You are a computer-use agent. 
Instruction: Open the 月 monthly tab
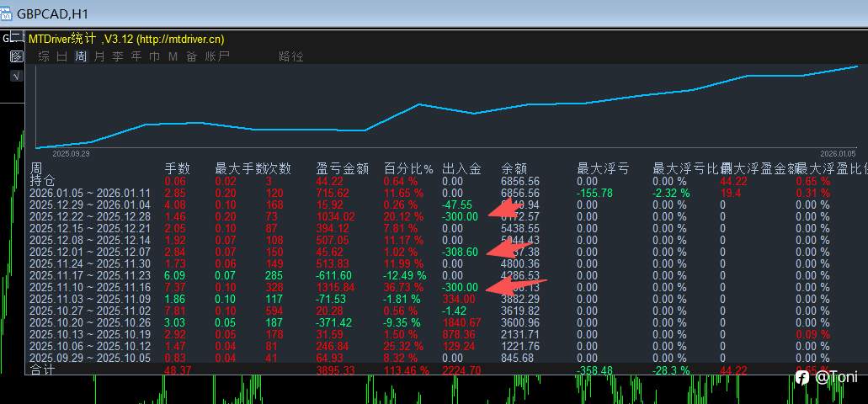click(99, 56)
